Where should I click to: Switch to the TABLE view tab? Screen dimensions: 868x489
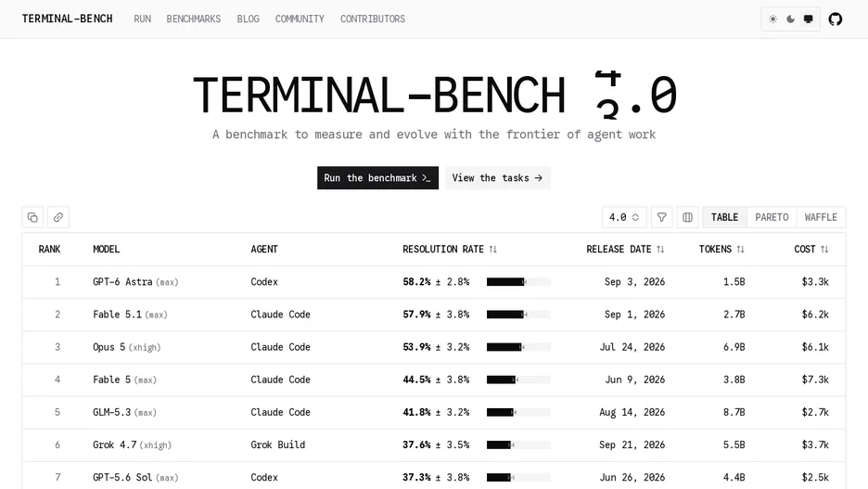[724, 217]
